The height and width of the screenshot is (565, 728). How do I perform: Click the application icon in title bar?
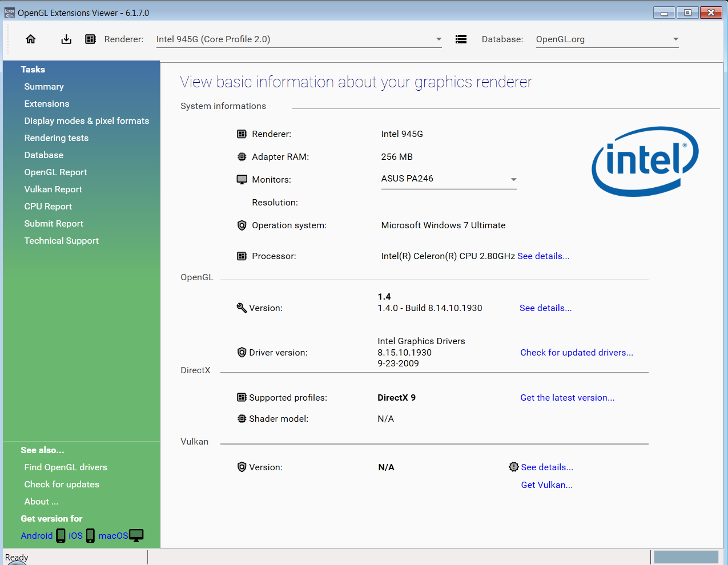(10, 13)
